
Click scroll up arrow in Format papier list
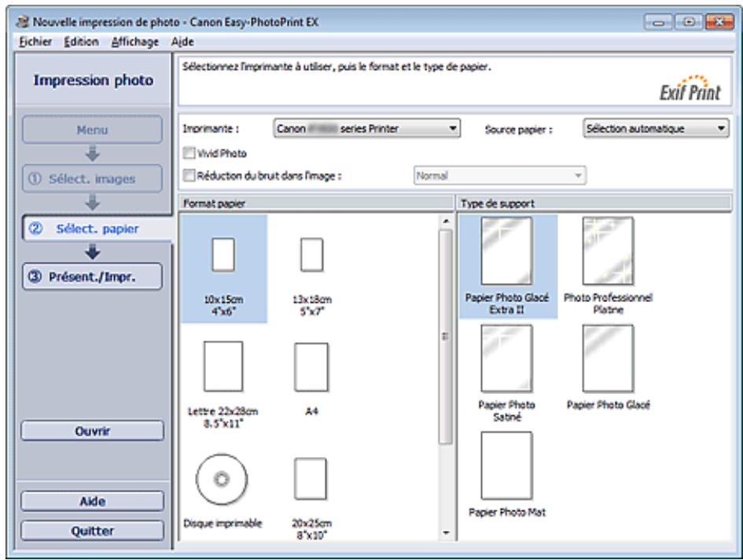pyautogui.click(x=446, y=221)
